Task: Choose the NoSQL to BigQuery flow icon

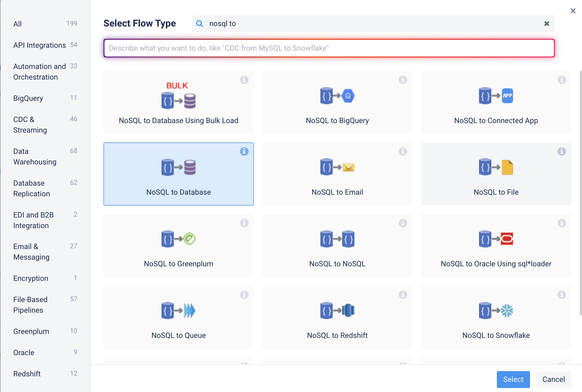Action: pyautogui.click(x=337, y=96)
